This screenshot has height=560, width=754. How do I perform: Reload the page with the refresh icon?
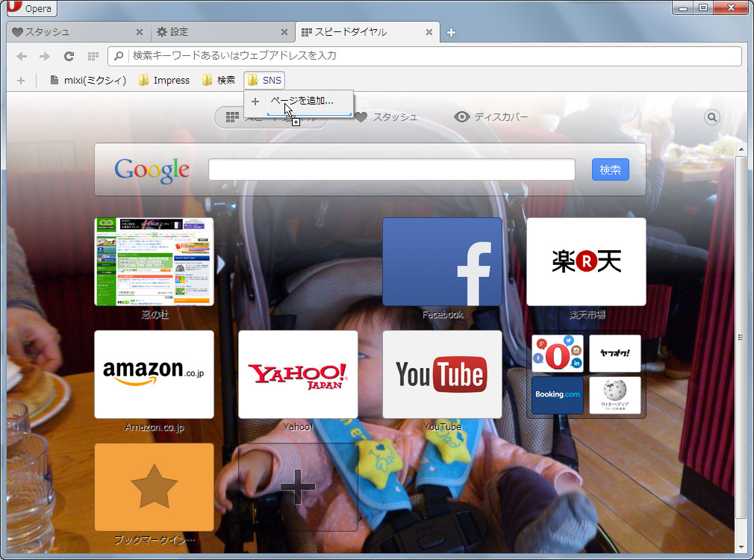[69, 56]
